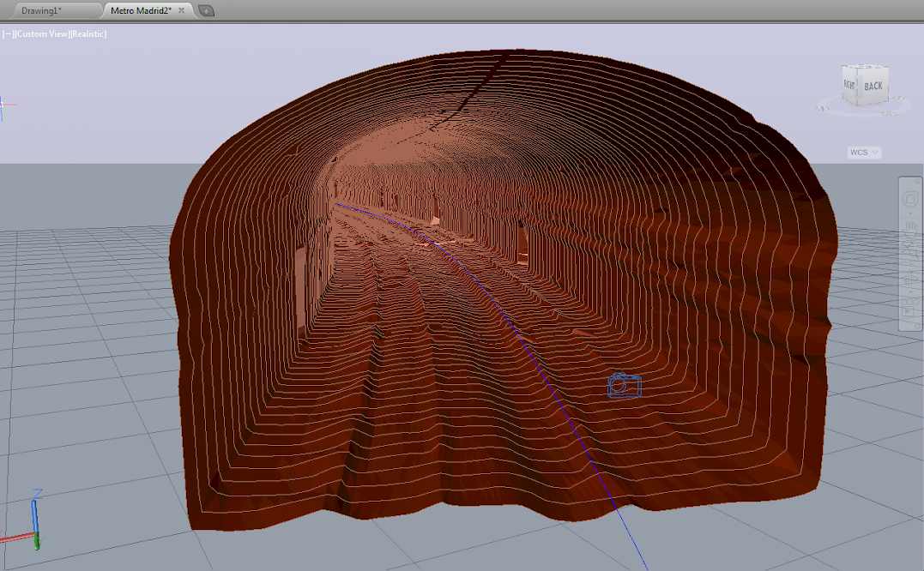Close the Metro Madrid2 tab
This screenshot has width=924, height=571.
pos(181,10)
